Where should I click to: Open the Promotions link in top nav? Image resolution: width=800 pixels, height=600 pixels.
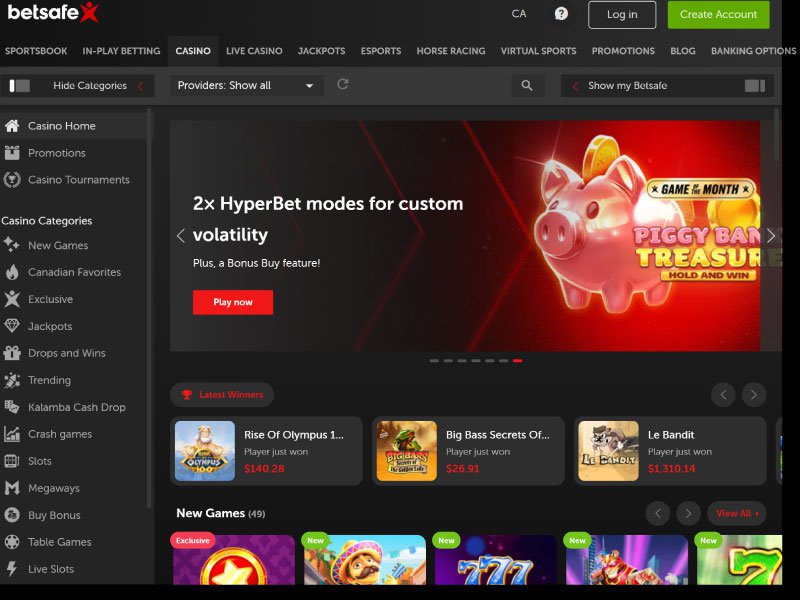pos(623,51)
